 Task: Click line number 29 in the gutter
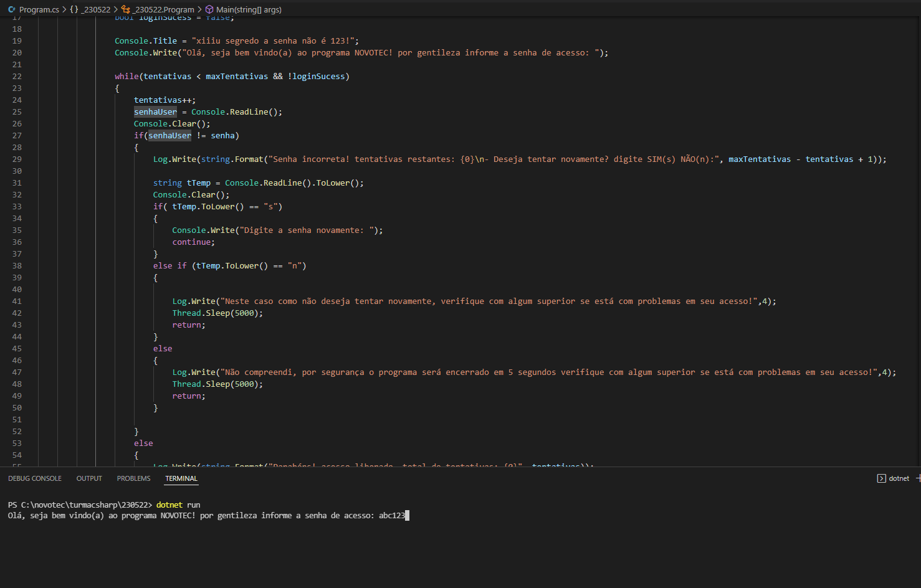[16, 159]
